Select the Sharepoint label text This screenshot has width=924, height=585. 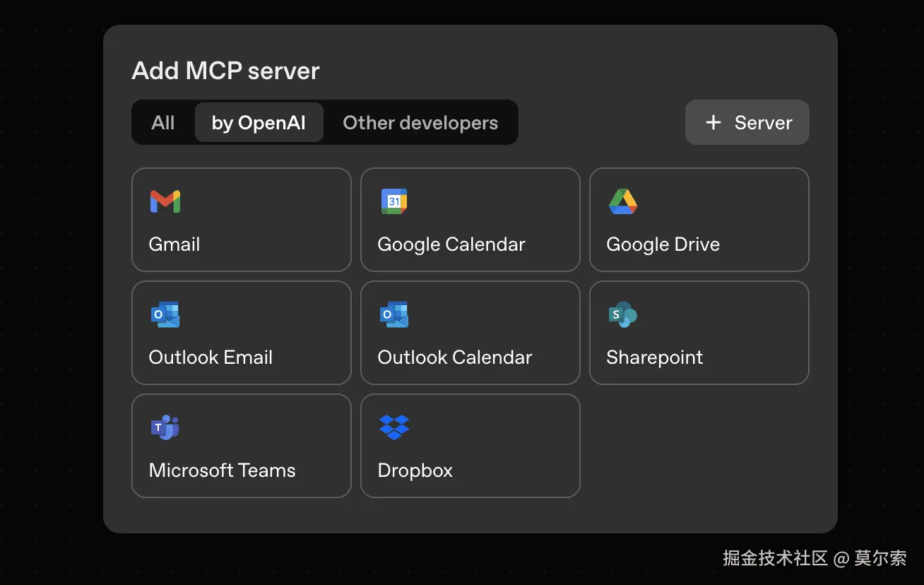(x=655, y=357)
